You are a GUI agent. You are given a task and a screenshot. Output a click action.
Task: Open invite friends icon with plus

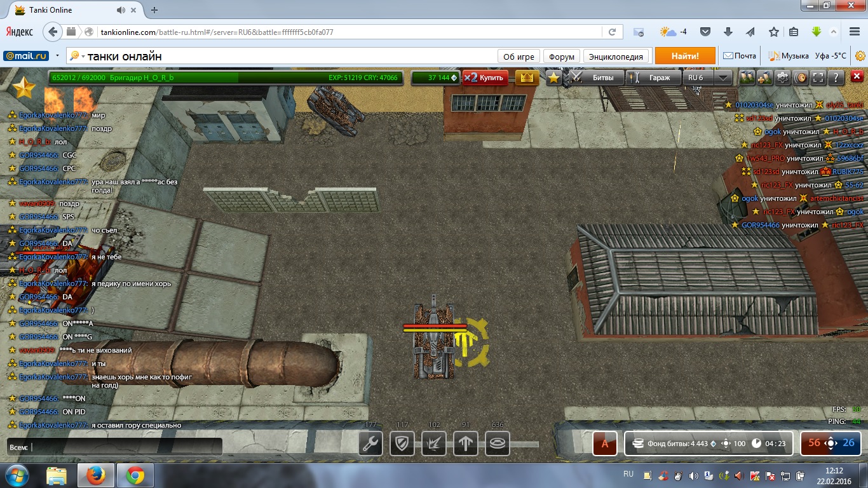point(764,78)
